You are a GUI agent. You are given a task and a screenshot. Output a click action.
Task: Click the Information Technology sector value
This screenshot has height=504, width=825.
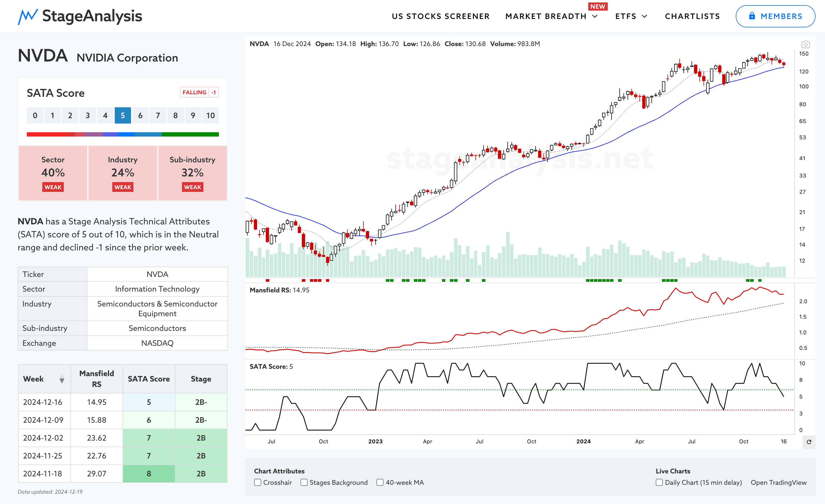click(157, 289)
